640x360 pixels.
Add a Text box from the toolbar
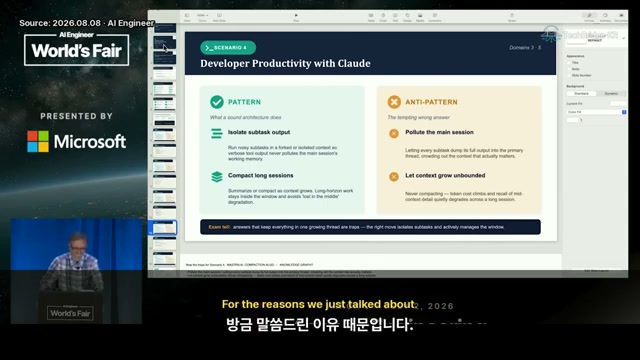[x=395, y=17]
